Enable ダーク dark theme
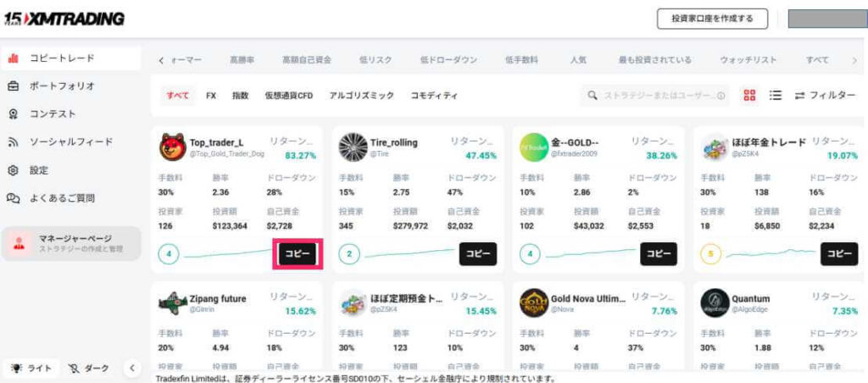 (90, 369)
